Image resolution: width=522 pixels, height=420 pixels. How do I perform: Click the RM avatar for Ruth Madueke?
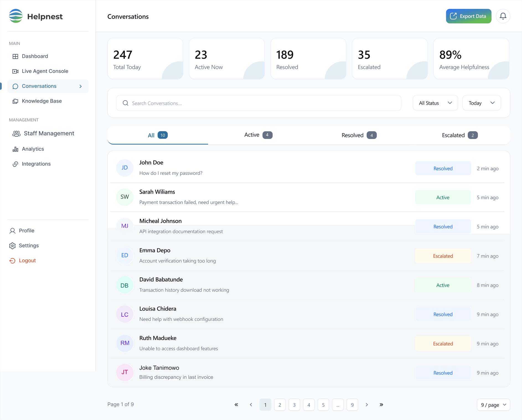tap(125, 343)
